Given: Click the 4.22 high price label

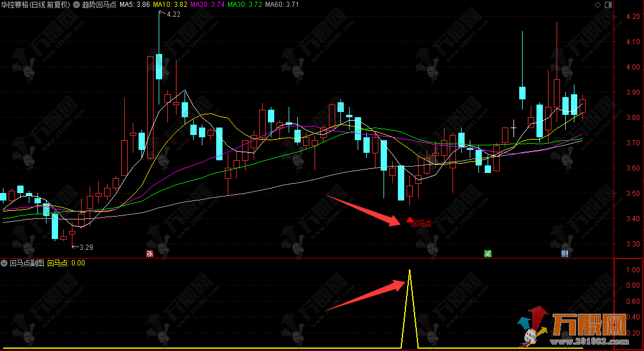Looking at the screenshot, I should [x=173, y=14].
